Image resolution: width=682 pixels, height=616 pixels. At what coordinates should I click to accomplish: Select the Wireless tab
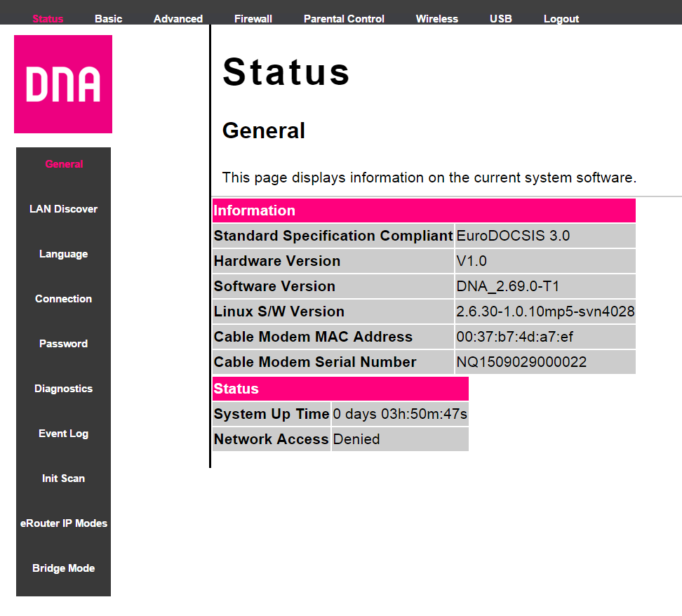tap(436, 19)
